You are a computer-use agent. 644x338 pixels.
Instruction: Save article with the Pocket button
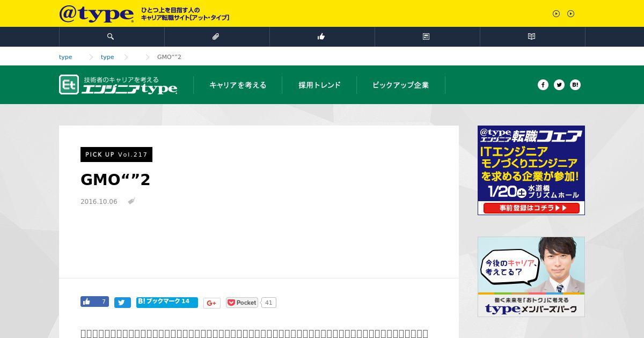(242, 303)
